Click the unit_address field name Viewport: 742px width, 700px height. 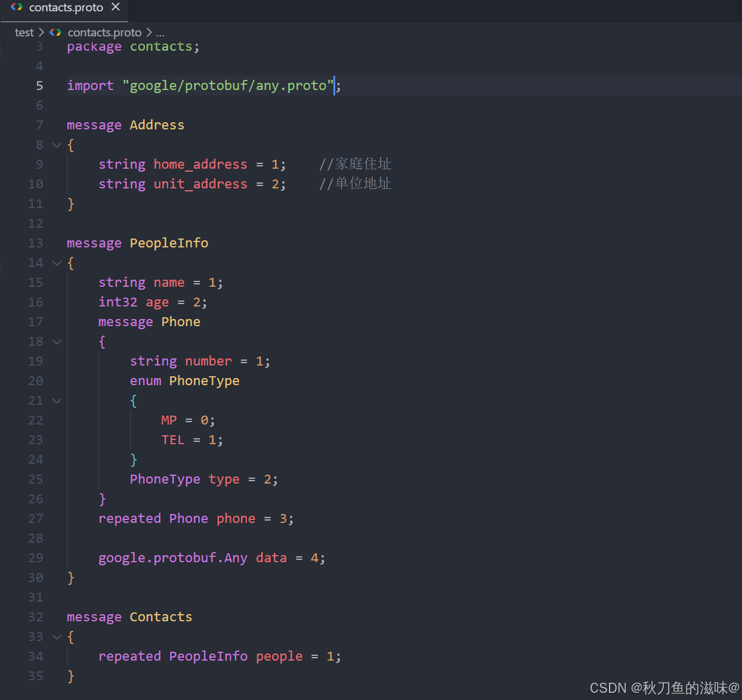click(200, 184)
